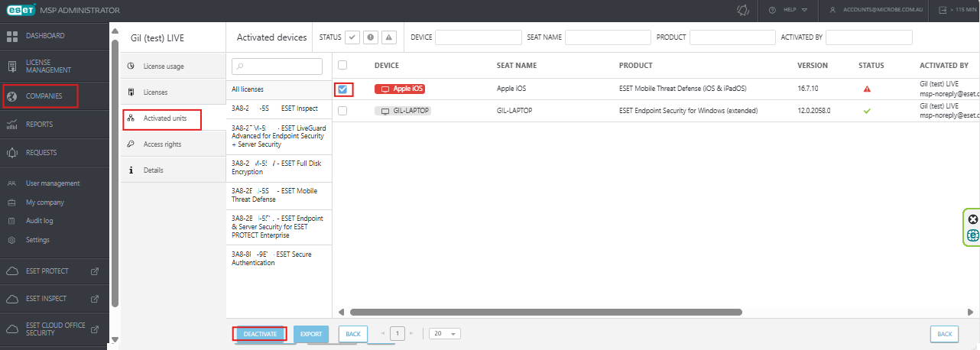Select the ESET Mobile Threat Defense license
Image resolution: width=980 pixels, height=350 pixels.
pyautogui.click(x=280, y=196)
